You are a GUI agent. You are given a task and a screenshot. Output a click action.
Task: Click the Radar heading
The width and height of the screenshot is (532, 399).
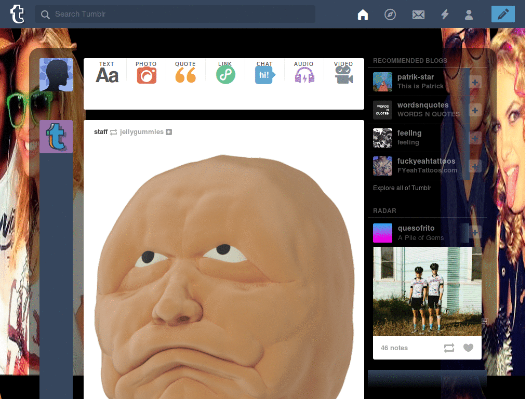(x=384, y=211)
